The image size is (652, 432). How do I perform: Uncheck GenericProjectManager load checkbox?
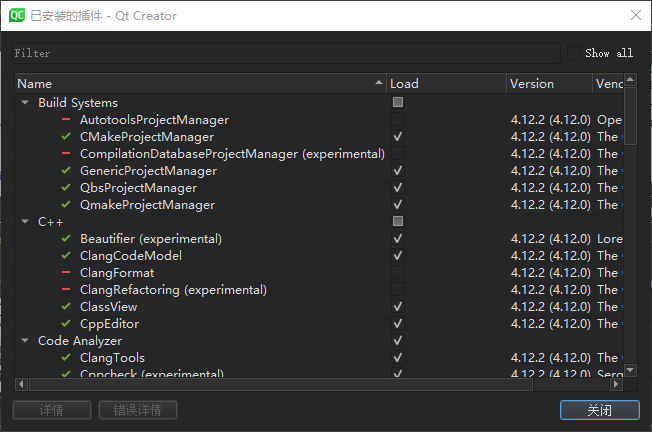(398, 170)
